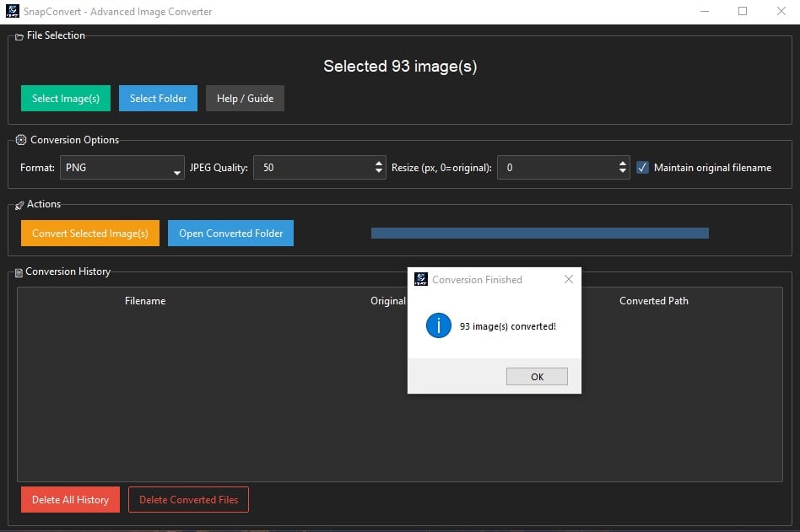Increase JPEG Quality with up arrow
The height and width of the screenshot is (532, 800).
(x=379, y=163)
